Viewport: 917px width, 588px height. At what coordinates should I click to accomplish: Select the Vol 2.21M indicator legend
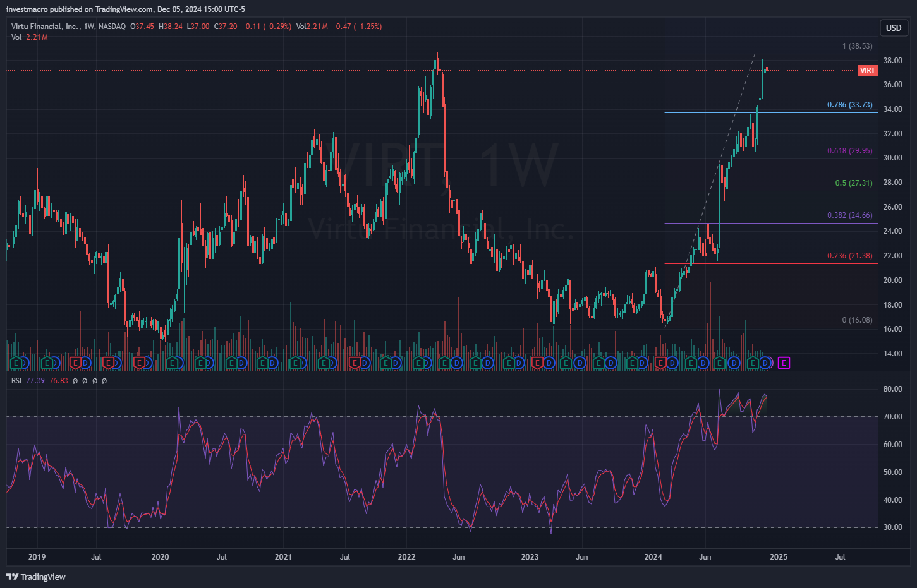(29, 37)
